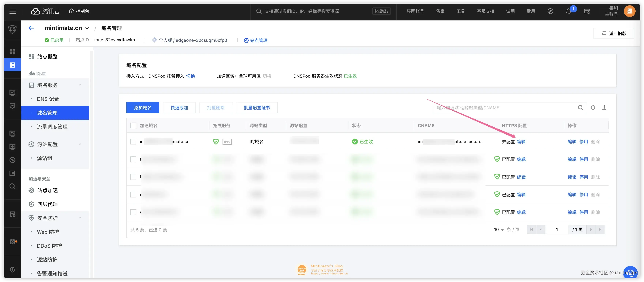Open the notification bell
This screenshot has width=644, height=282.
[x=568, y=11]
